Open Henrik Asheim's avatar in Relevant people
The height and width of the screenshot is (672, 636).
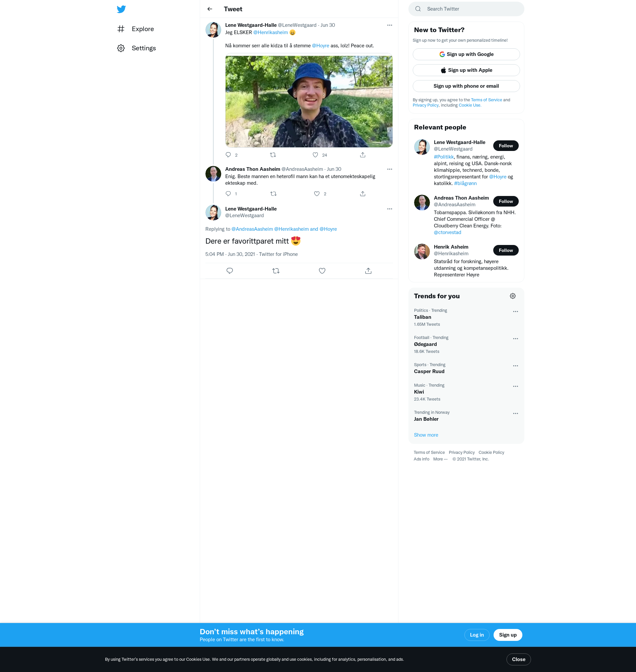(422, 252)
